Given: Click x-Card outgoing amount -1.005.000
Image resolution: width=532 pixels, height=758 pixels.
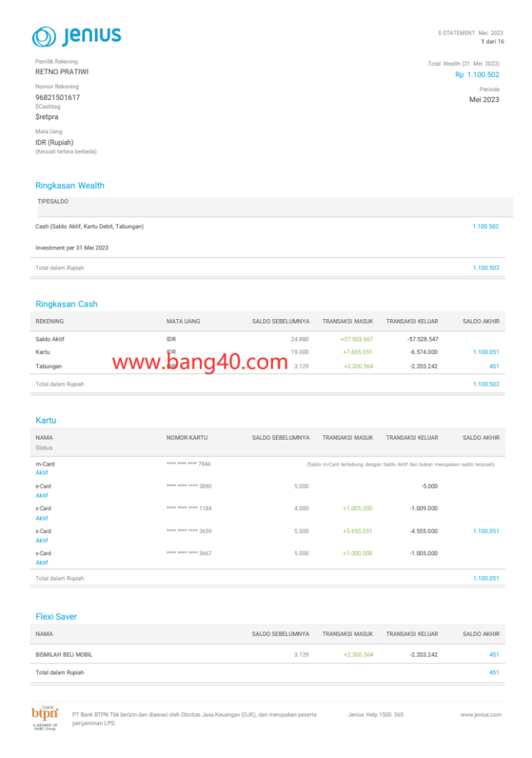Looking at the screenshot, I should click(424, 553).
